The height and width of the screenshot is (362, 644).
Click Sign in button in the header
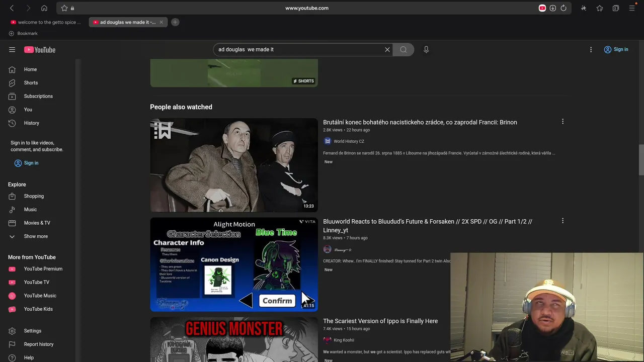coord(616,49)
